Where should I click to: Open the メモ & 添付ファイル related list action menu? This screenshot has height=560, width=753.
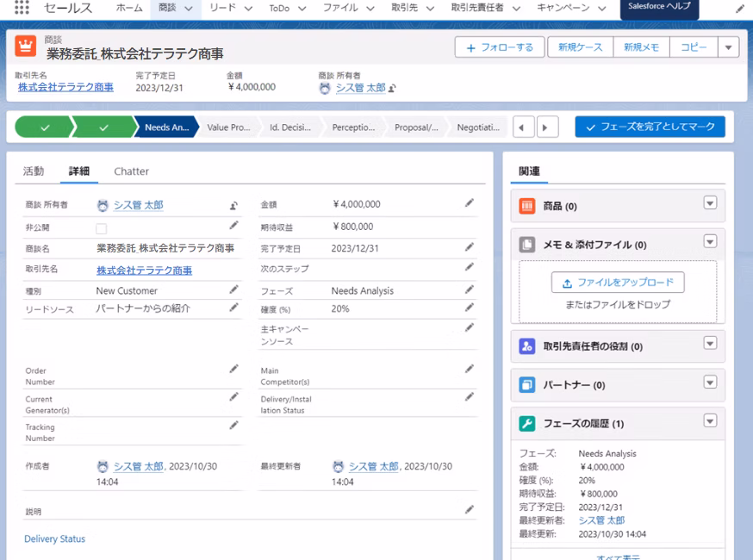click(x=710, y=241)
